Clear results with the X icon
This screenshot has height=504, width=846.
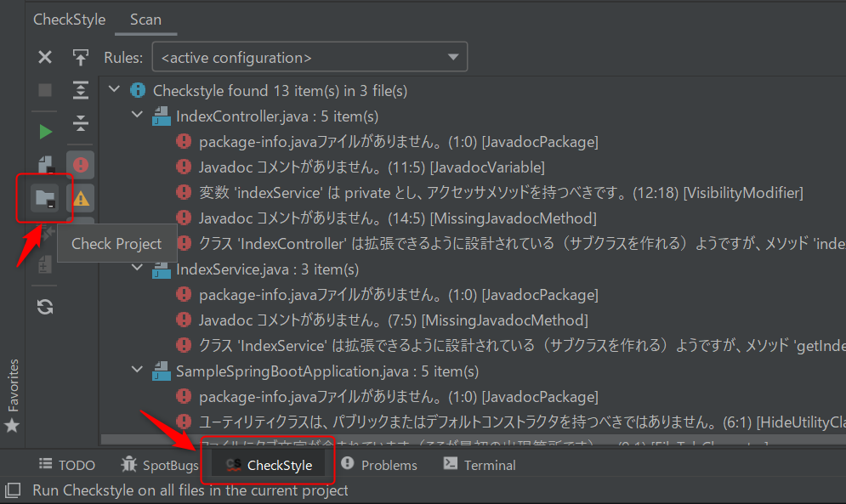tap(44, 57)
